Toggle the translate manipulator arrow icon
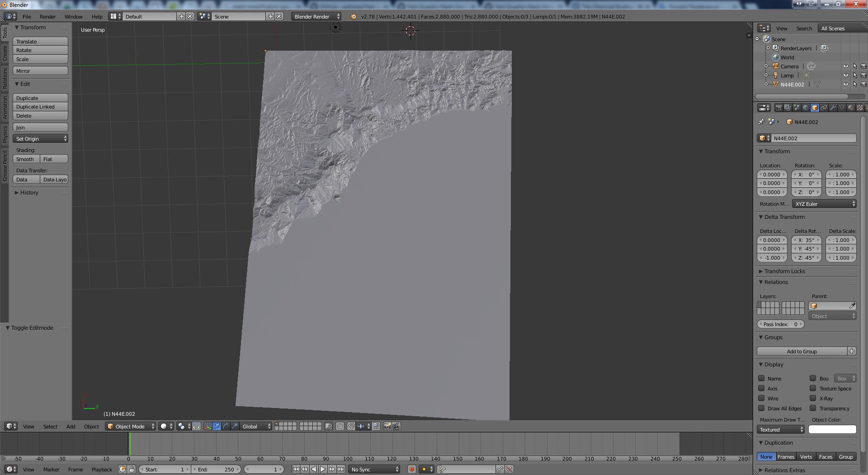Viewport: 868px width, 475px height. 217,426
